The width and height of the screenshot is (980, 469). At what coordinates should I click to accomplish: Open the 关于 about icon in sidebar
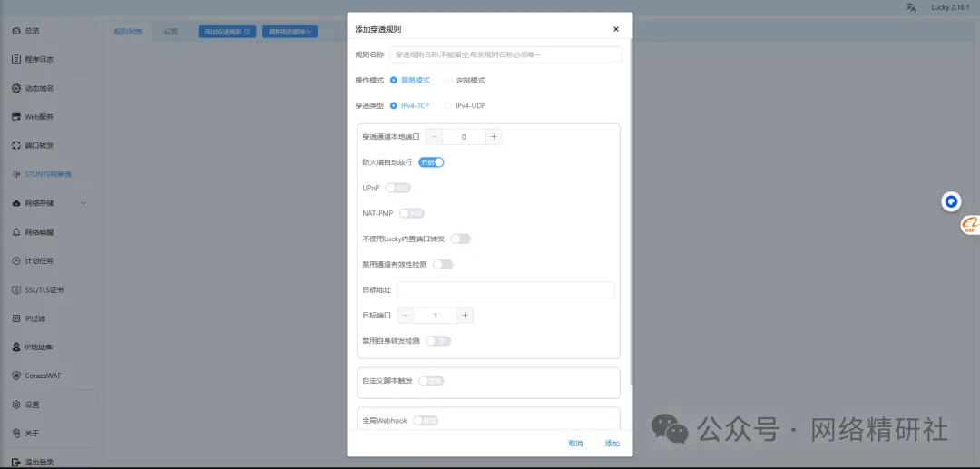[16, 434]
